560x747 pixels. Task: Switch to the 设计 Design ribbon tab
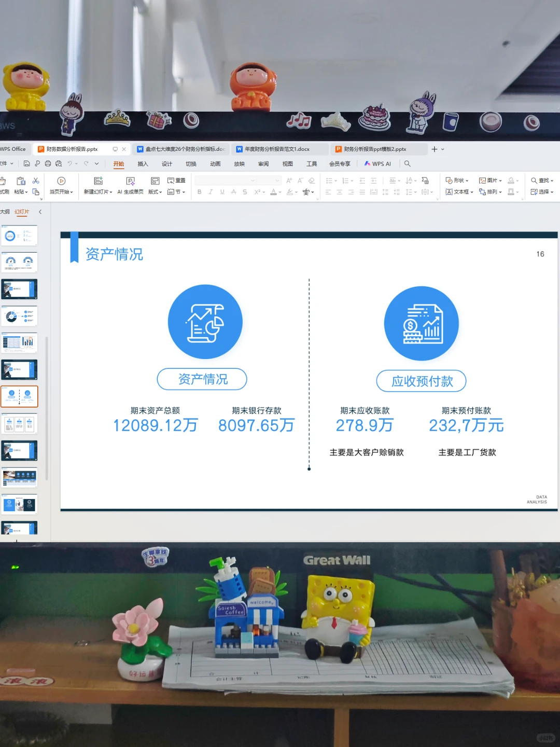(x=167, y=164)
